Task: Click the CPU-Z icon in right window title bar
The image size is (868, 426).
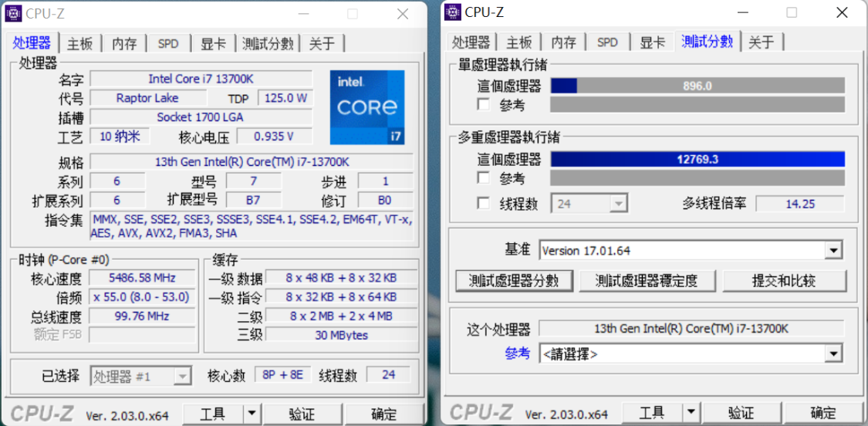Action: pyautogui.click(x=453, y=12)
